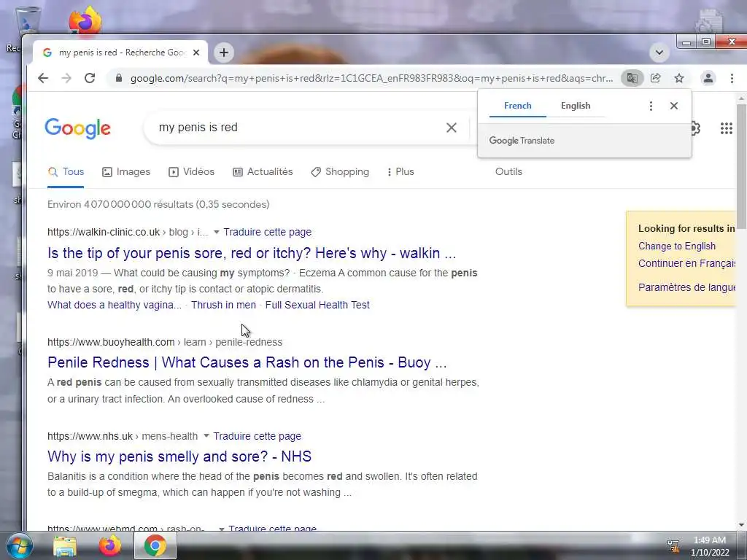Expand the Plus more-options menu
747x560 pixels.
400,172
